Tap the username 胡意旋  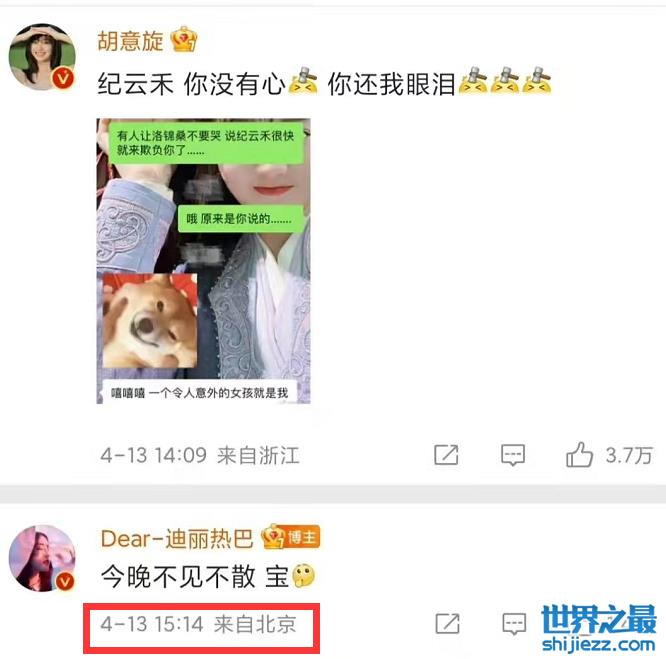click(x=130, y=41)
